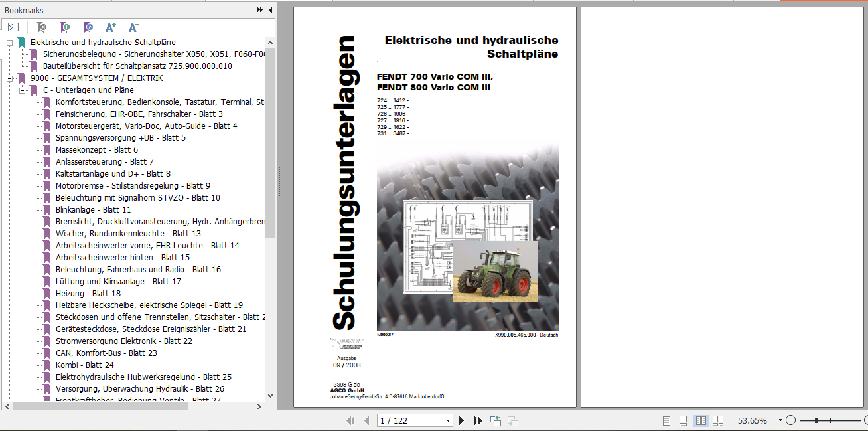
Task: Collapse 'C - Unterlagen und Pläne' tree node
Action: point(22,90)
